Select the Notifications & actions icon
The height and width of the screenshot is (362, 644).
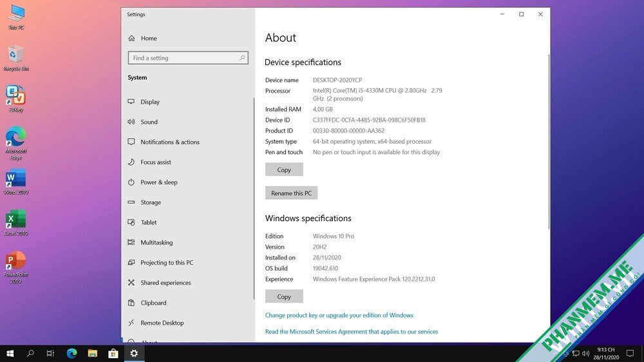[x=131, y=142]
